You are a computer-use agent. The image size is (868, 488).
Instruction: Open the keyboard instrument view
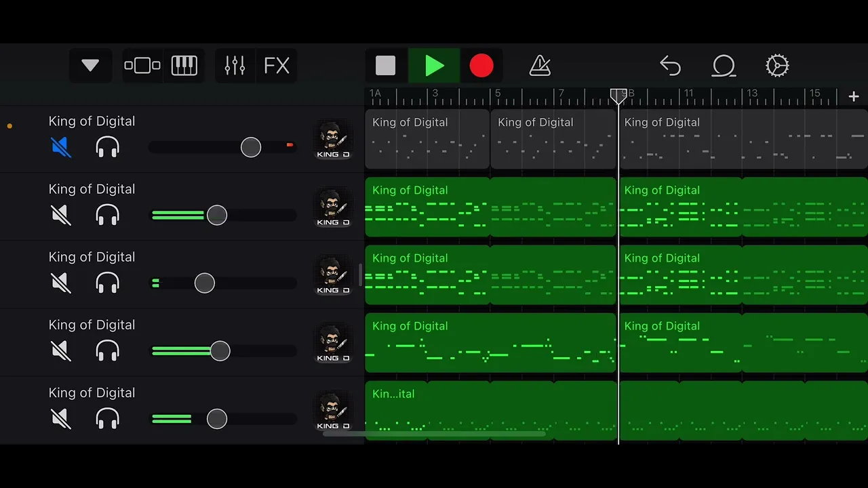click(184, 66)
